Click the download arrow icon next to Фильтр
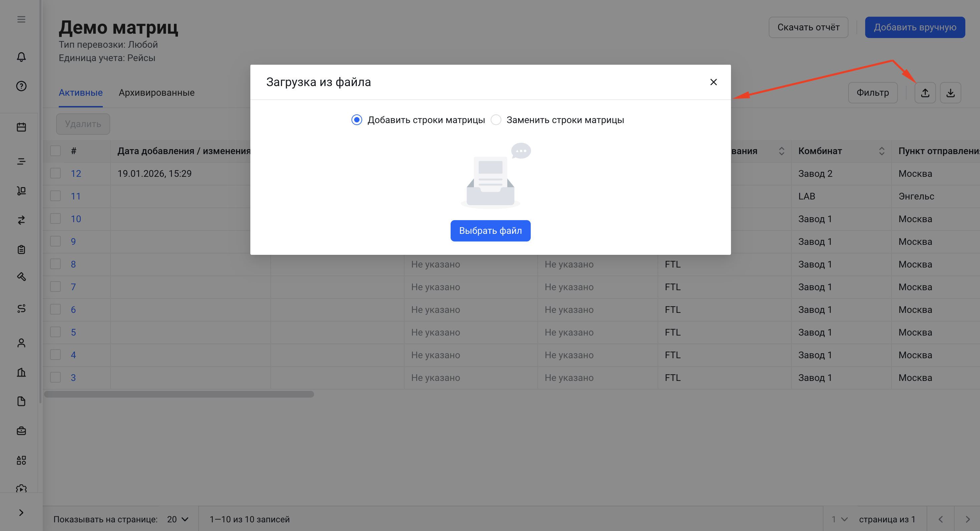The image size is (980, 531). (950, 93)
